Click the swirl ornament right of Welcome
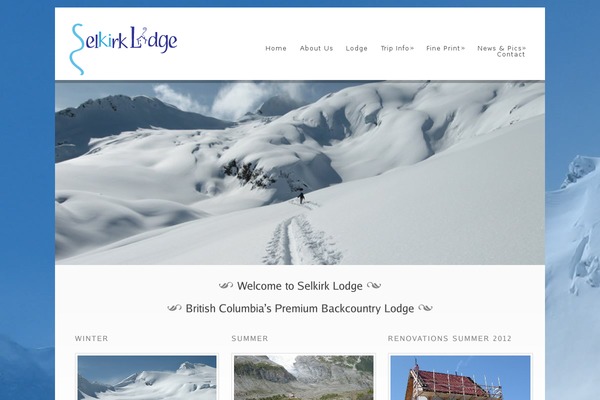Image resolution: width=600 pixels, height=400 pixels. tap(374, 286)
